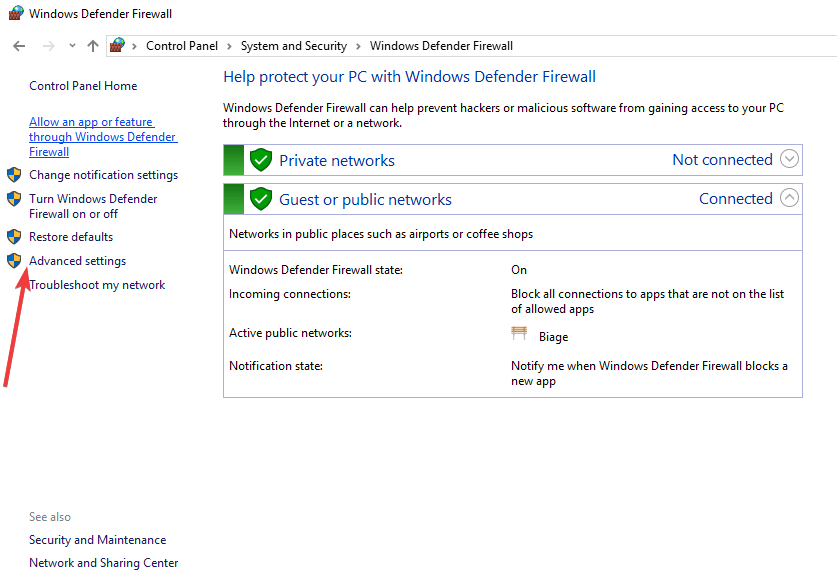Click the Forward navigation arrow
Image resolution: width=837 pixels, height=570 pixels.
pos(49,46)
